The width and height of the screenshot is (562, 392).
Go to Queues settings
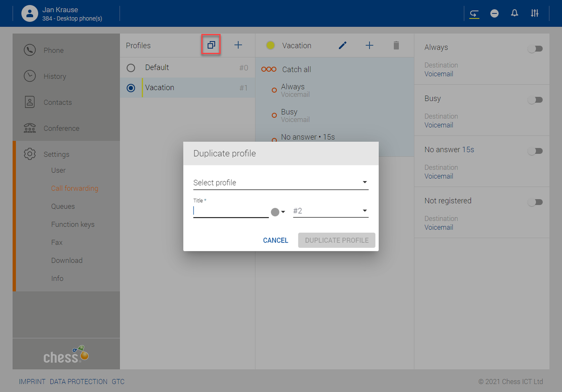63,206
